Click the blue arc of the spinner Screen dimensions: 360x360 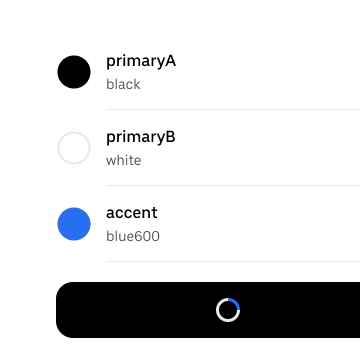(x=236, y=302)
